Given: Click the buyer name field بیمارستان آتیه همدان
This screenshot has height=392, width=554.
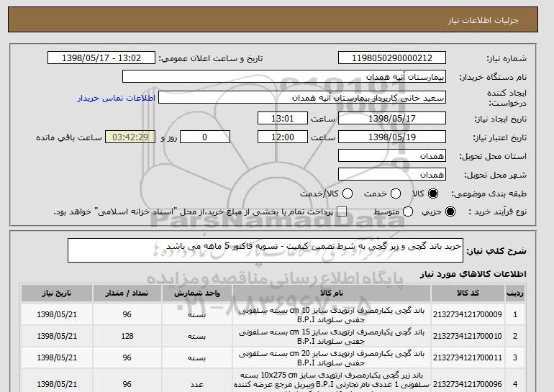Looking at the screenshot, I should point(284,77).
